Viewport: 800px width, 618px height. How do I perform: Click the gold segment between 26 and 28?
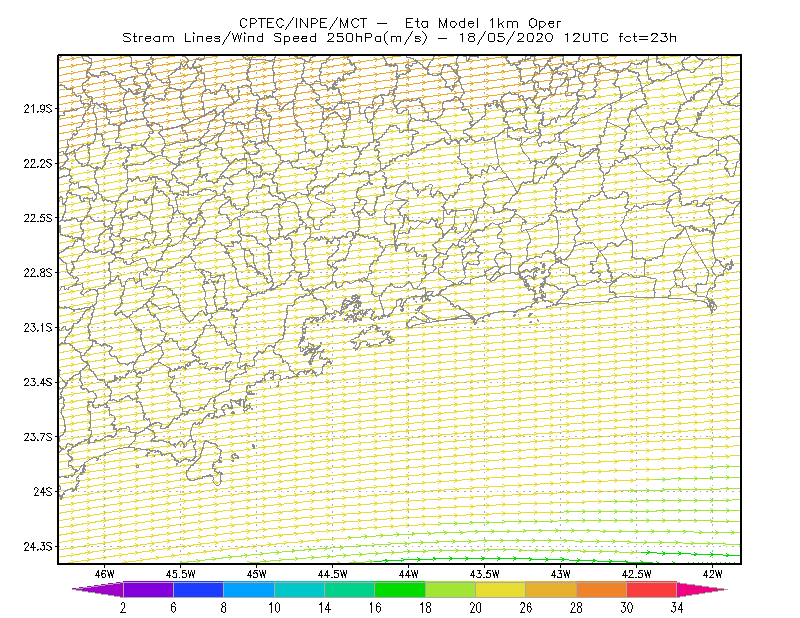[551, 589]
